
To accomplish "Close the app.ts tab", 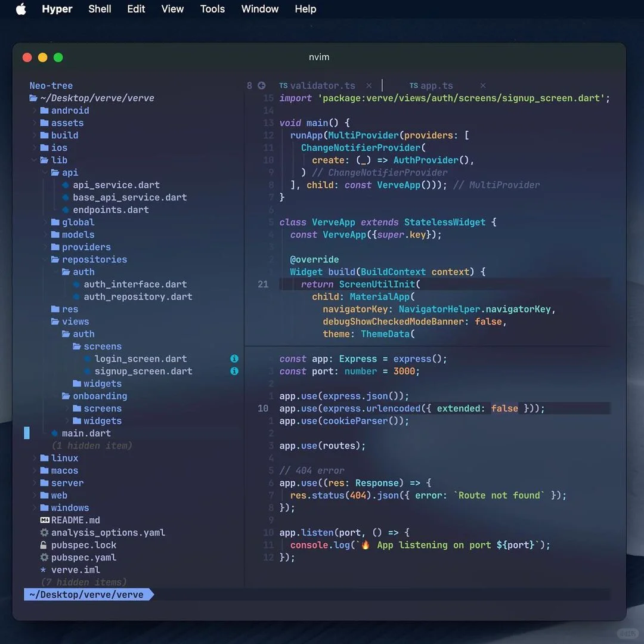I will [x=483, y=85].
